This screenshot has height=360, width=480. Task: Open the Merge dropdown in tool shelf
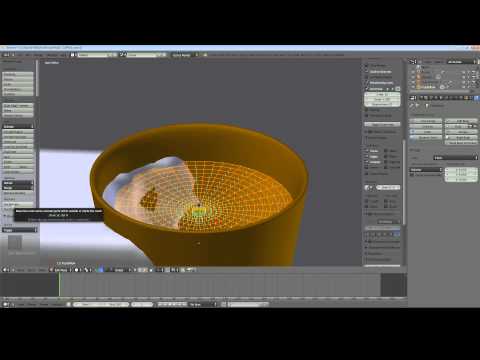(x=18, y=188)
